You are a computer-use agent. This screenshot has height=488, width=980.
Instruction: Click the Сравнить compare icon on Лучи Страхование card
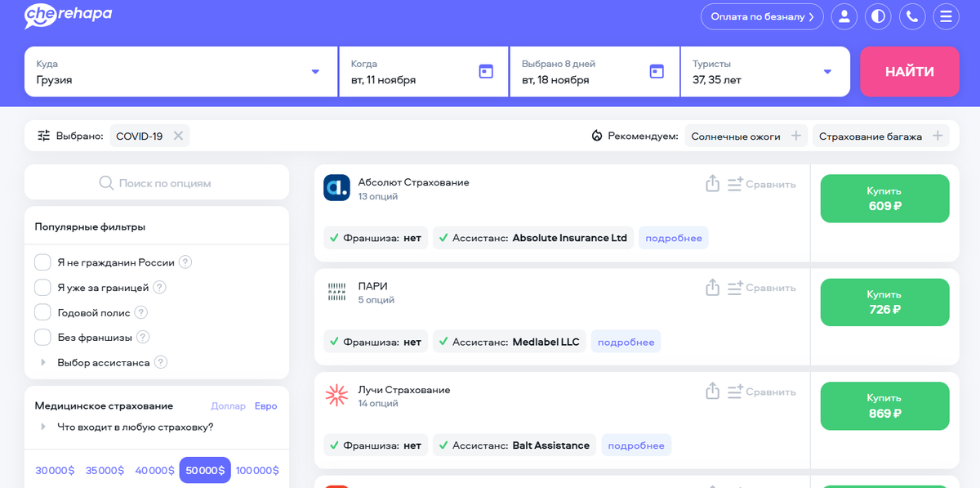coord(735,392)
